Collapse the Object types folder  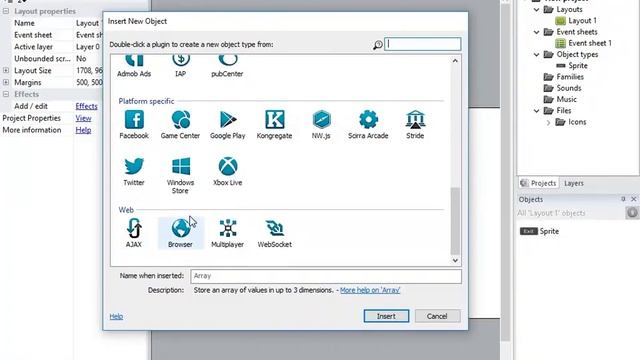click(537, 54)
